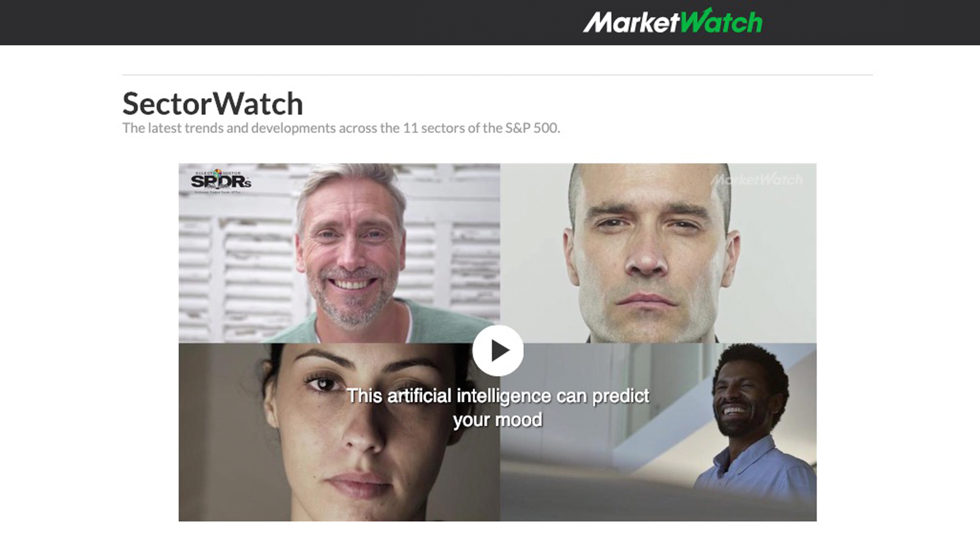The width and height of the screenshot is (980, 551).
Task: Play the artificial intelligence mood video
Action: point(498,350)
